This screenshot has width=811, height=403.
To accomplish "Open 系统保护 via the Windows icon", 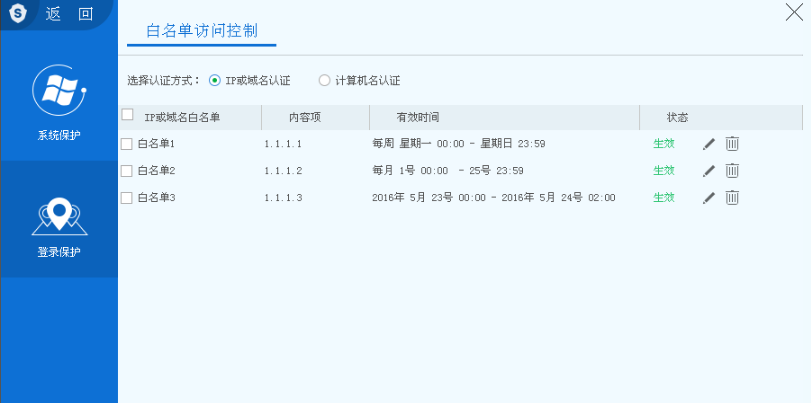I will [x=59, y=91].
